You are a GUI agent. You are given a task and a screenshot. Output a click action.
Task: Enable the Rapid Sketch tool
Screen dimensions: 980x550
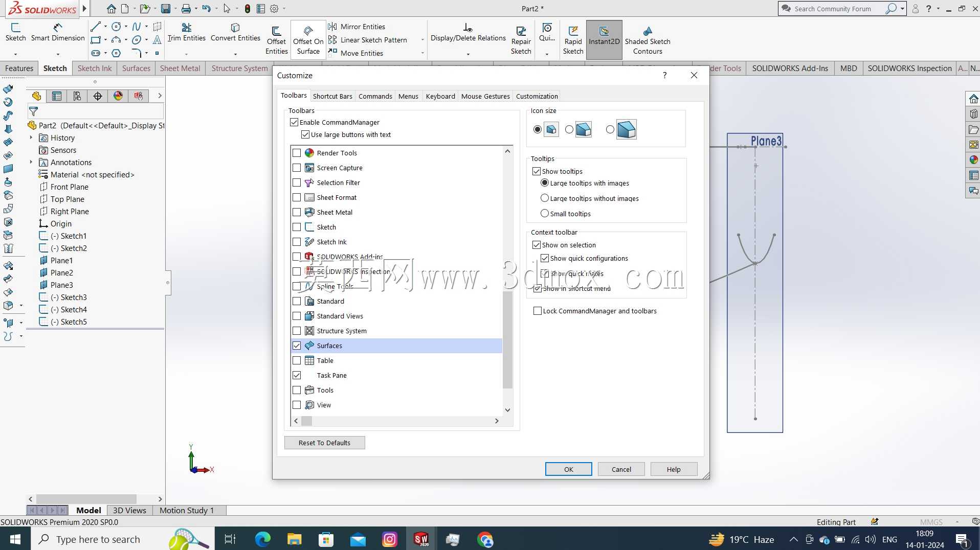(573, 40)
